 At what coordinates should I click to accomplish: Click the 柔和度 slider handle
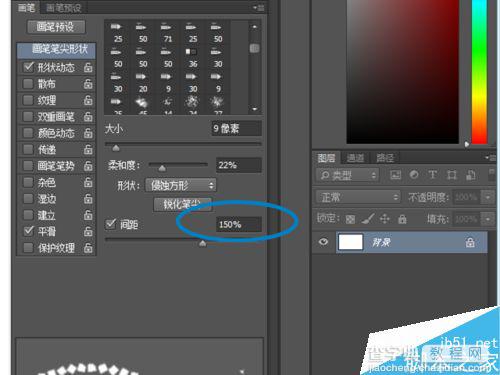(x=162, y=168)
